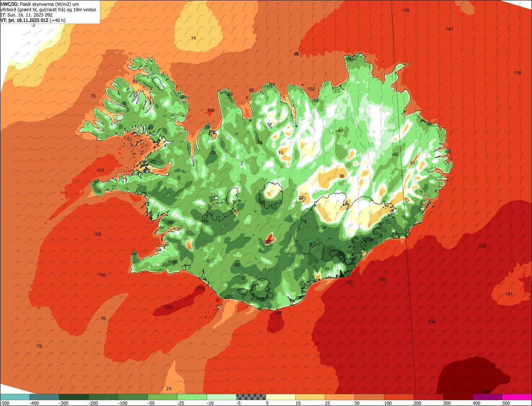Screen dimensions: 532x406
Task: Click the orange legend swatch between 25 and 50
Action: tap(340, 396)
